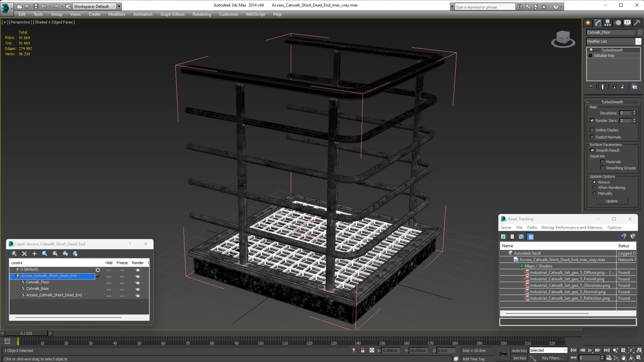Click the object color swatch beside Catwalk_Floor
Viewport: 644px width, 362px height.
pyautogui.click(x=639, y=32)
